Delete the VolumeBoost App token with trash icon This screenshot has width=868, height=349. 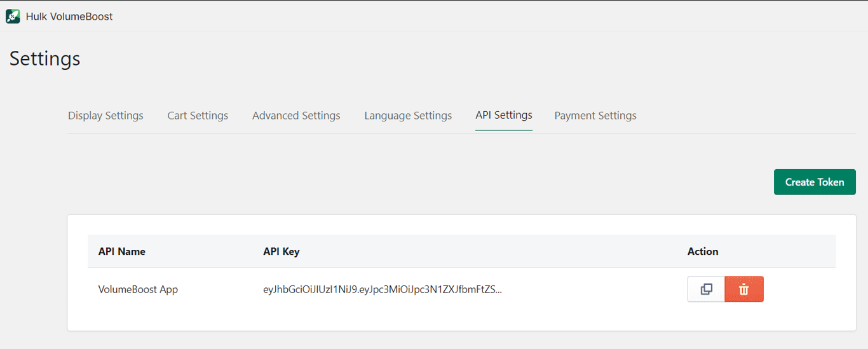pyautogui.click(x=744, y=289)
